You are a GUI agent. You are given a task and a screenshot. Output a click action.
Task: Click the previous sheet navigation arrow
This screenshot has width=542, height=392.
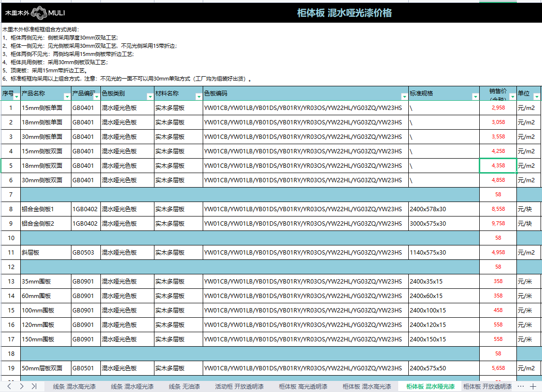tap(9, 386)
